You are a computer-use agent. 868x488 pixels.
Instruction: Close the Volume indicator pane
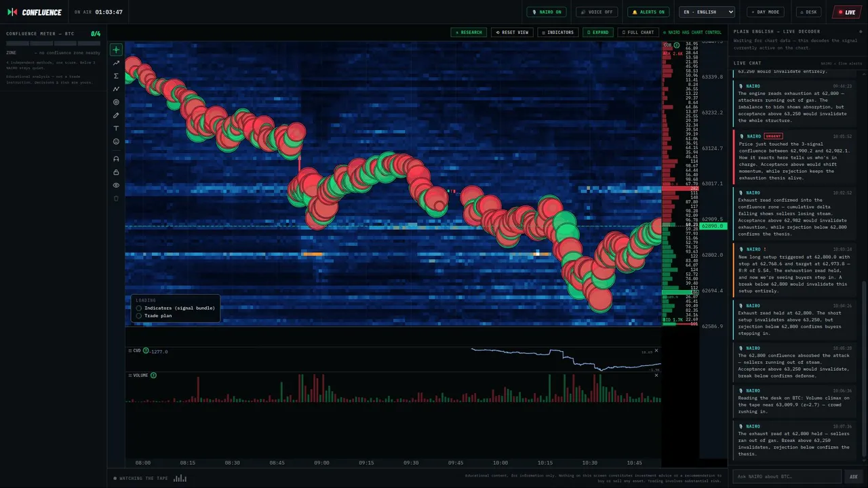pos(656,375)
